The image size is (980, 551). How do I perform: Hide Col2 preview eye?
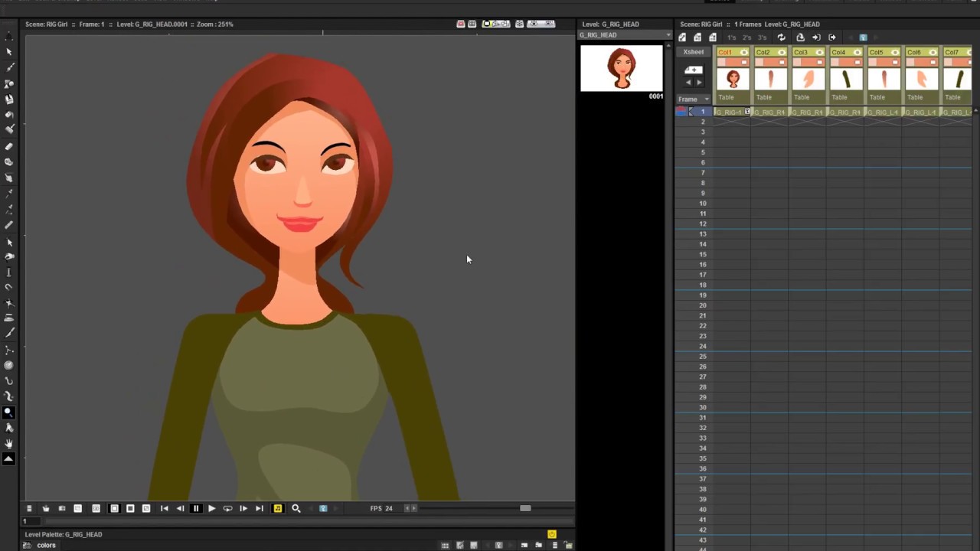tap(782, 52)
